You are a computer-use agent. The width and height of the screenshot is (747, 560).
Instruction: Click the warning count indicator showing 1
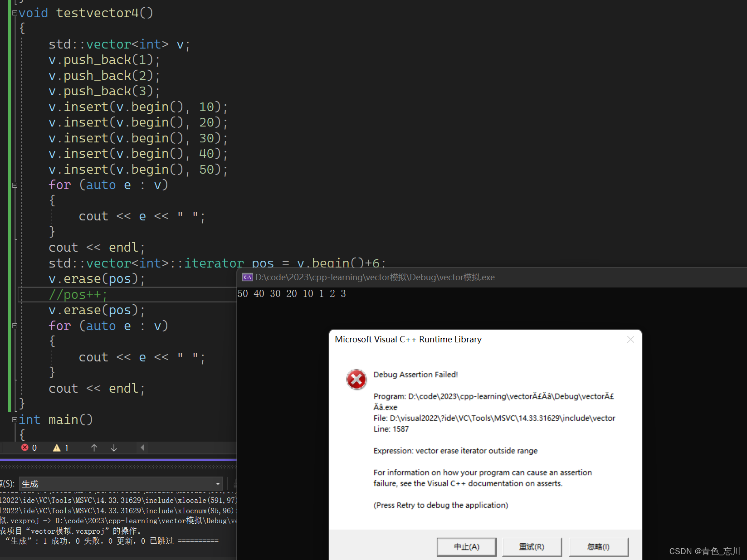(x=61, y=448)
